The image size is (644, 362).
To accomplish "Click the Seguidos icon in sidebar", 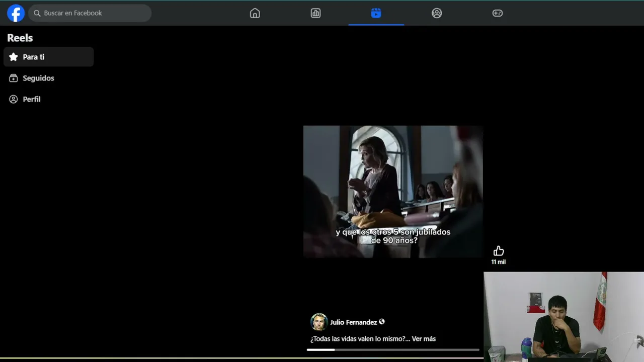I will tap(14, 78).
